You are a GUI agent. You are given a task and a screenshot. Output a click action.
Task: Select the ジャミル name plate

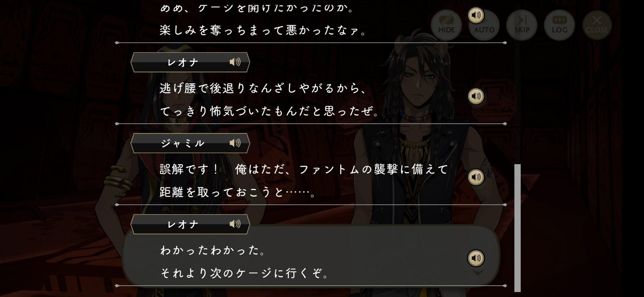[190, 143]
